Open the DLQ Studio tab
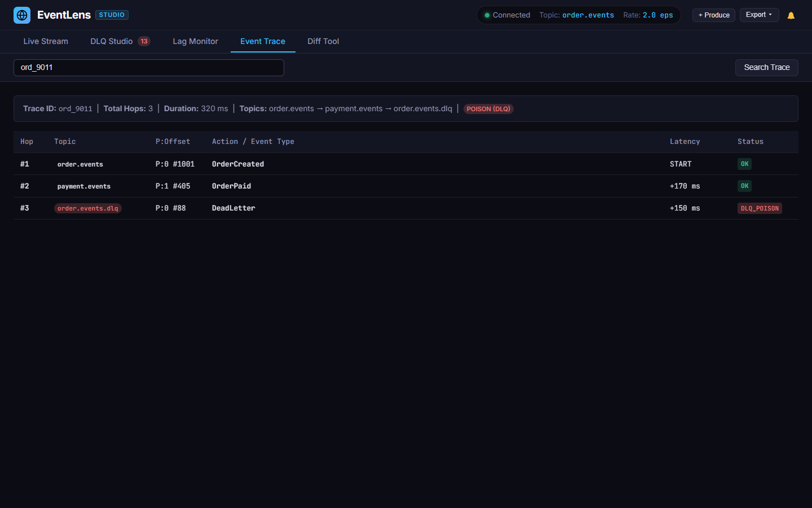812x508 pixels. coord(120,41)
